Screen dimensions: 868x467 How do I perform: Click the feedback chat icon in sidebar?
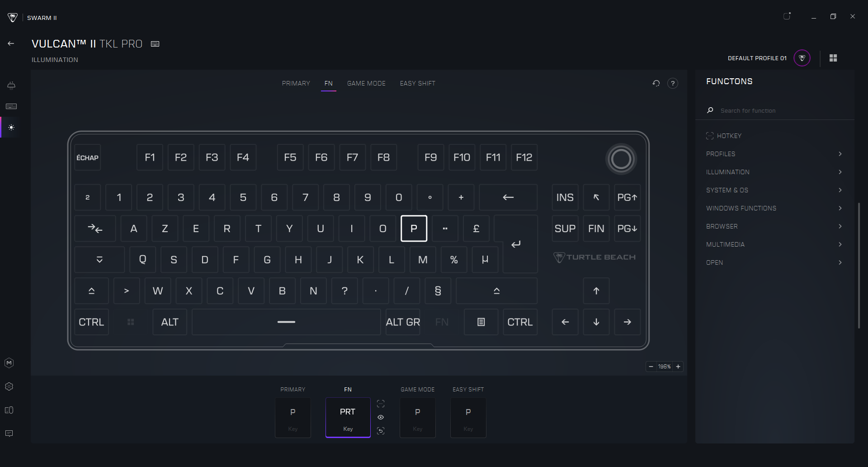click(x=9, y=434)
